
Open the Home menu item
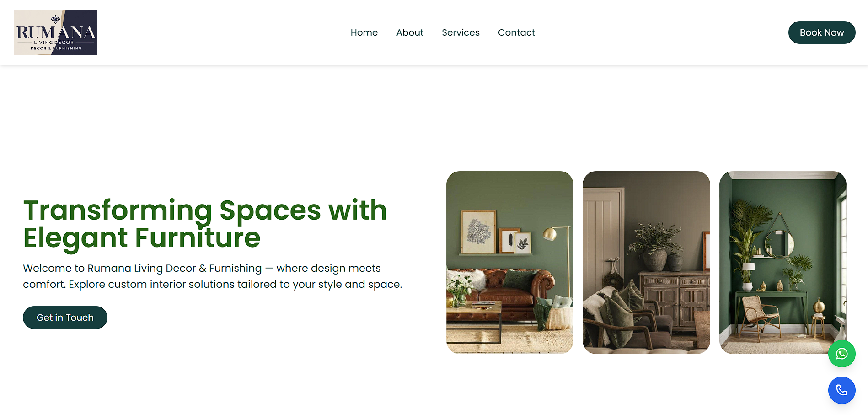tap(364, 32)
